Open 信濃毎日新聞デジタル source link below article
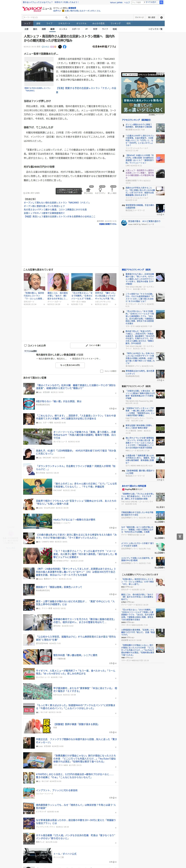 (x=108, y=224)
